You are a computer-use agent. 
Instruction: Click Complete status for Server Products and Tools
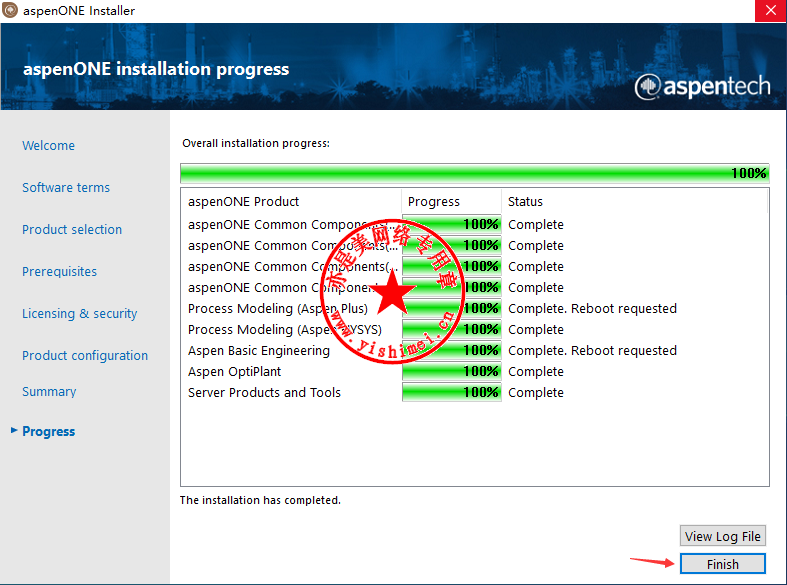(536, 393)
